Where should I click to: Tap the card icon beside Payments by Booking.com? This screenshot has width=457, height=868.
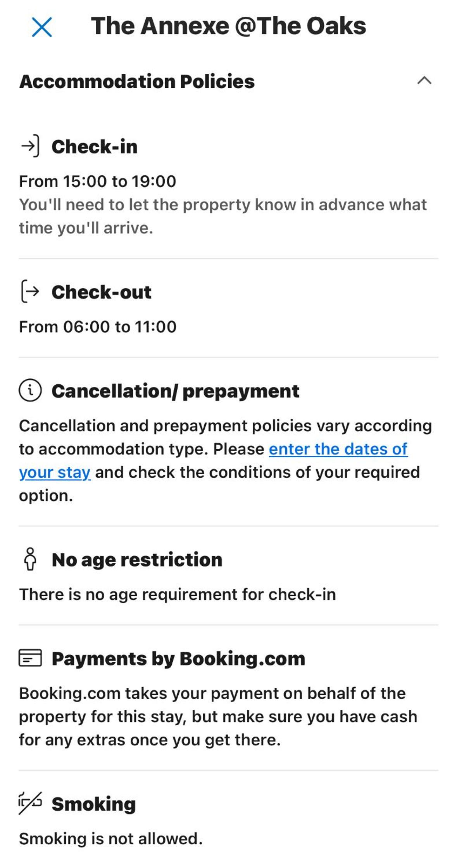[30, 658]
